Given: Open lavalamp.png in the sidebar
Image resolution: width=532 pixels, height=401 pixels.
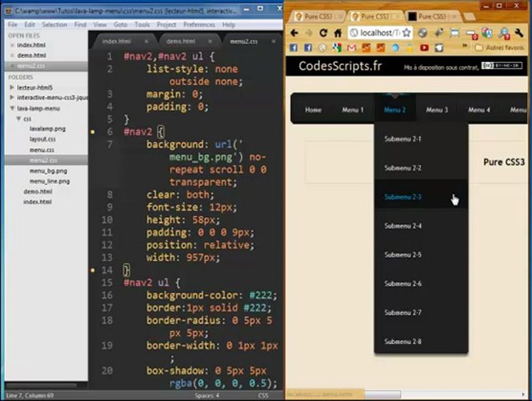Looking at the screenshot, I should (x=47, y=129).
